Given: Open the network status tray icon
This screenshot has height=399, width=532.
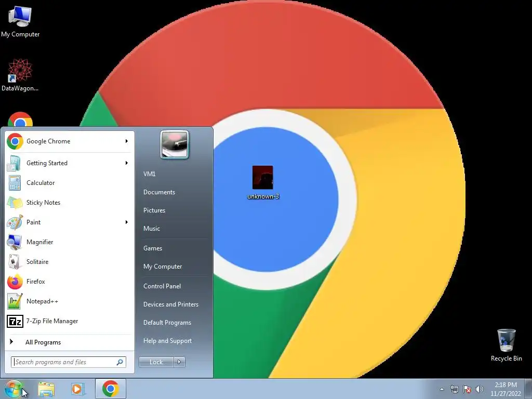Looking at the screenshot, I should (454, 389).
